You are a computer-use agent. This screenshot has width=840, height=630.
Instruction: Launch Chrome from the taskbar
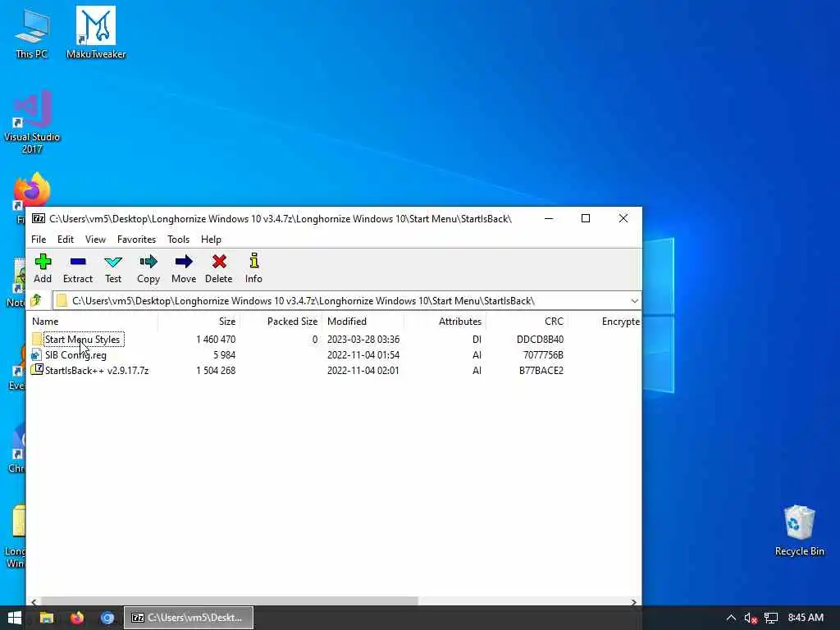(x=107, y=618)
